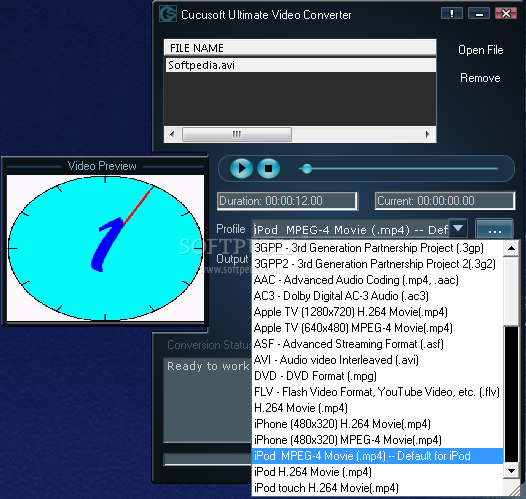Choose FLV - Flash Video Format profile
526x499 pixels.
point(377,392)
